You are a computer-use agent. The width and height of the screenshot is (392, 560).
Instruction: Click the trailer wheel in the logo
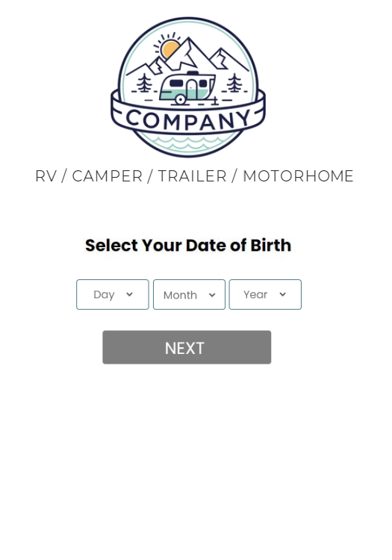[x=180, y=99]
